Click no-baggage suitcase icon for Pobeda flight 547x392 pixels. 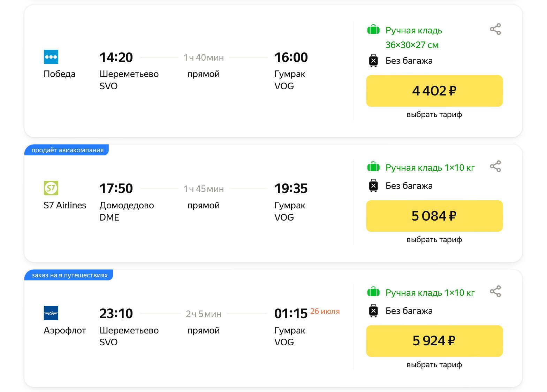373,61
